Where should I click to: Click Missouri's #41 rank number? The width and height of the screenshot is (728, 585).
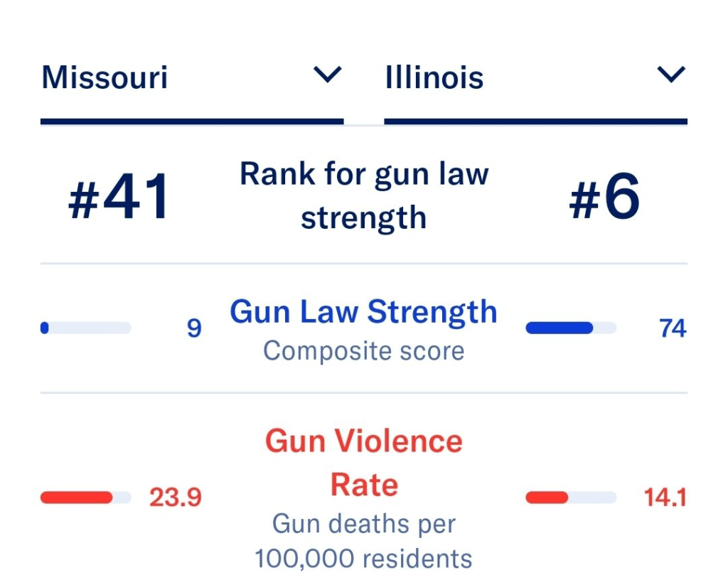(x=119, y=197)
